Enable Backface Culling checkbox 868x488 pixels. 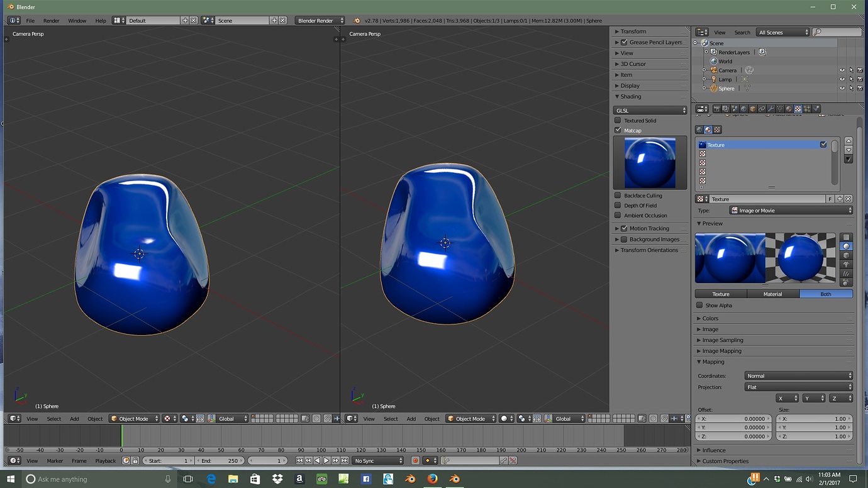tap(618, 196)
